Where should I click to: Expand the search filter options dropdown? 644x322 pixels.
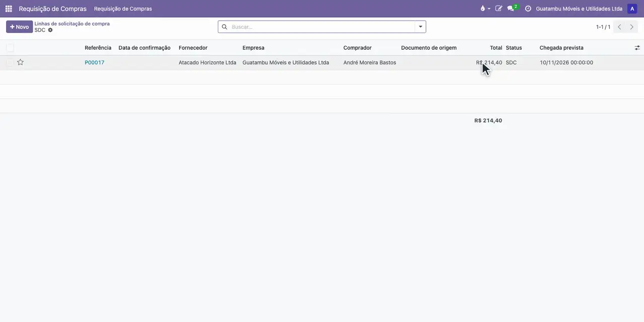point(421,27)
